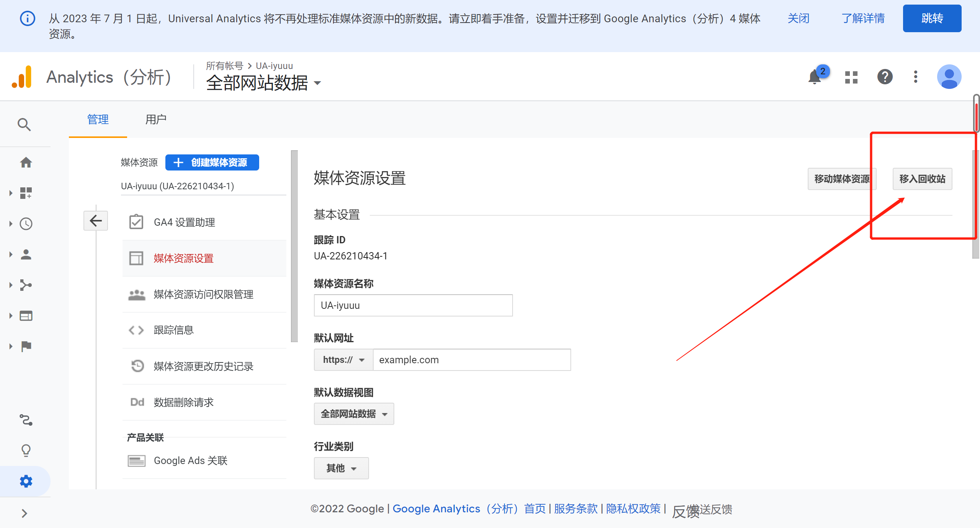Open the Google apps grid icon
980x528 pixels.
click(851, 77)
